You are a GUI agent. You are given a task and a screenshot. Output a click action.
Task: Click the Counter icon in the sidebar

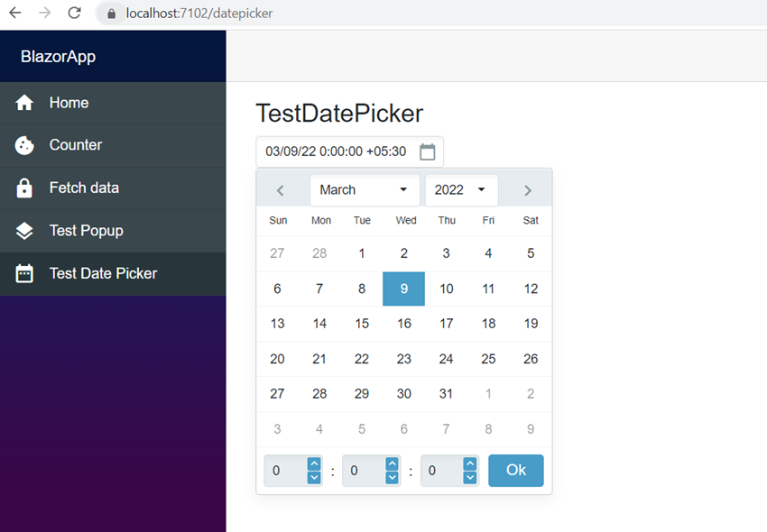click(x=24, y=145)
